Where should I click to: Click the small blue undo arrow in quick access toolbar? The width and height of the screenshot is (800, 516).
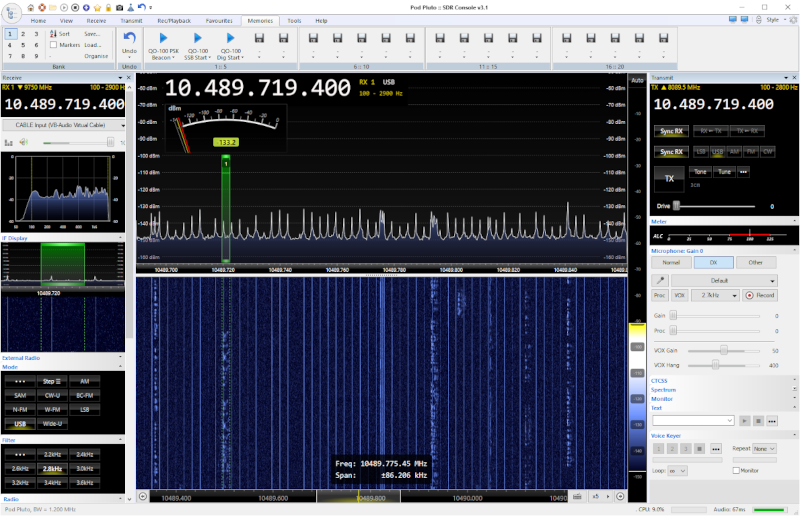(x=141, y=7)
